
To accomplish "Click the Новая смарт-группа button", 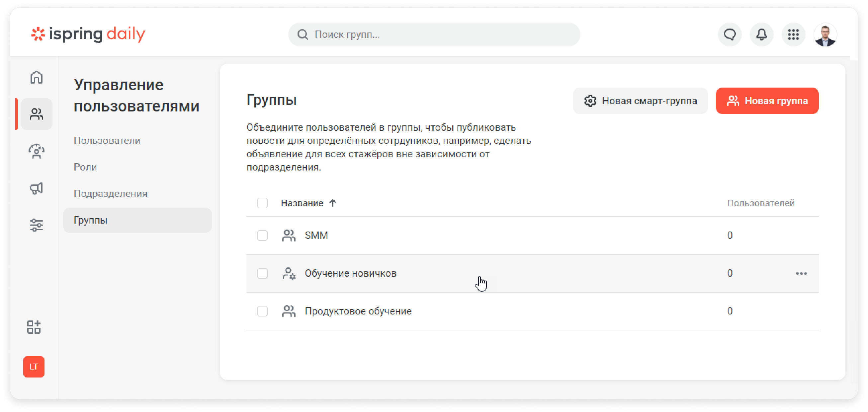I will tap(640, 101).
